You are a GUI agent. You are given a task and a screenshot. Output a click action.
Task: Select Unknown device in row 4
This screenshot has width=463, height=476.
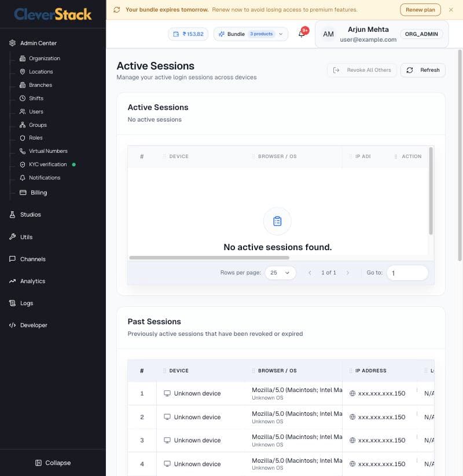tap(197, 464)
